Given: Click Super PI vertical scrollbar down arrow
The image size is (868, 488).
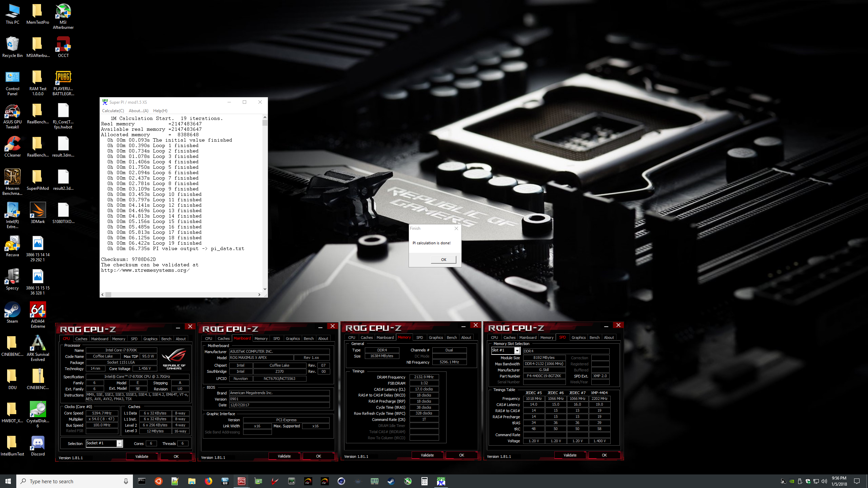Looking at the screenshot, I should pyautogui.click(x=265, y=289).
